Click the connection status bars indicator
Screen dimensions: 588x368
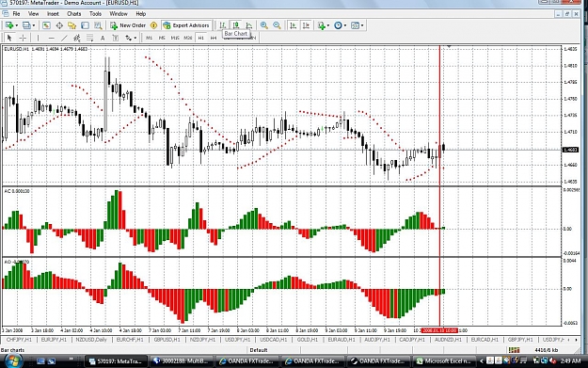pyautogui.click(x=514, y=350)
